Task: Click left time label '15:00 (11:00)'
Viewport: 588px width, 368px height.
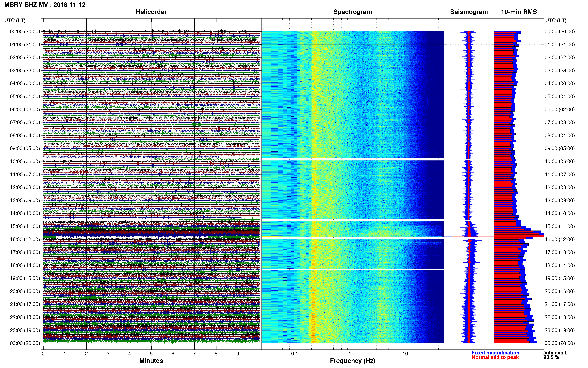Action: click(25, 226)
